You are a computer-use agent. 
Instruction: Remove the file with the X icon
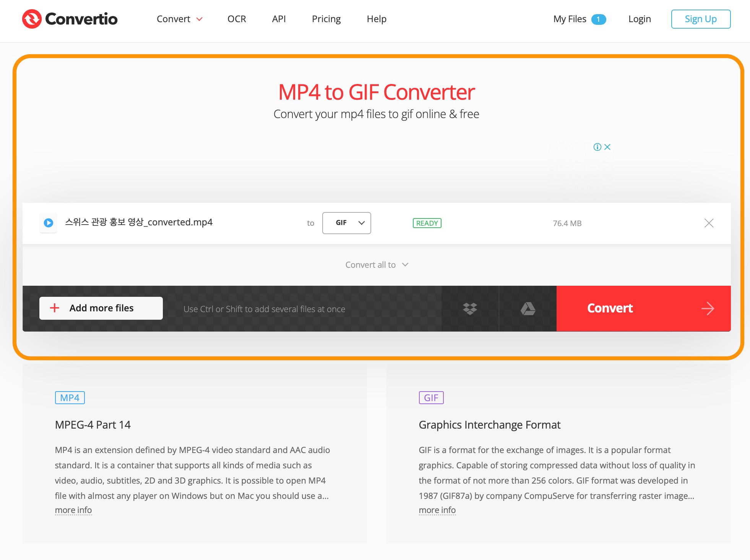pos(709,223)
